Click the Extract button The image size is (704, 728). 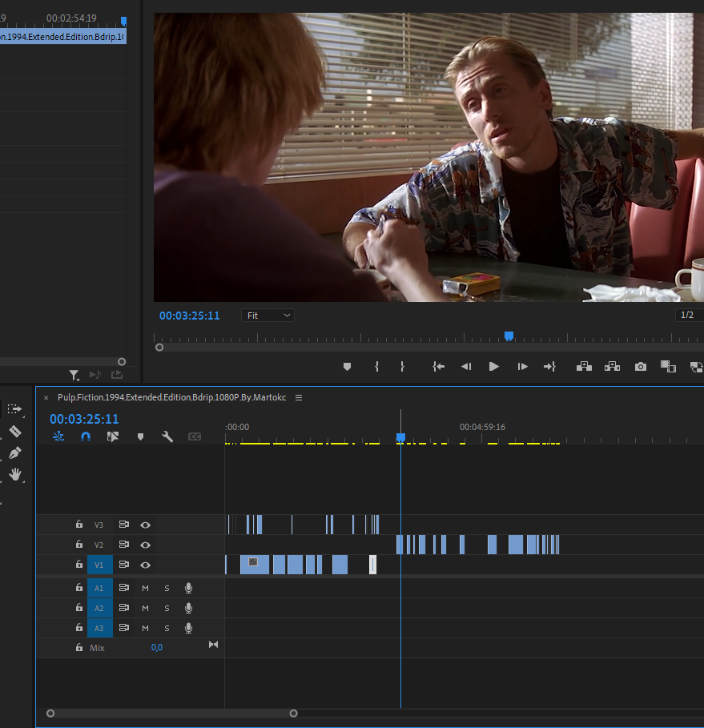point(613,367)
